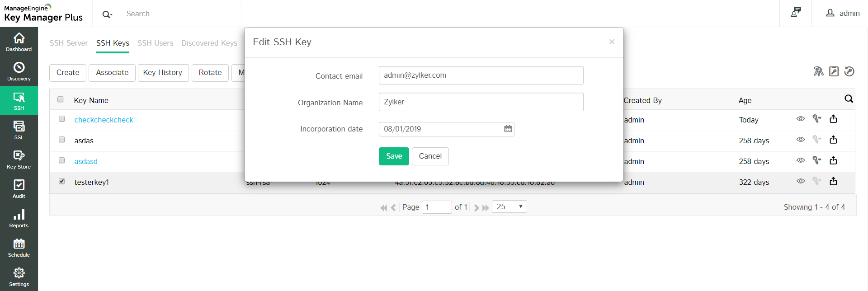Switch to the Discovered Keys tab
This screenshot has width=868, height=291.
[x=209, y=43]
